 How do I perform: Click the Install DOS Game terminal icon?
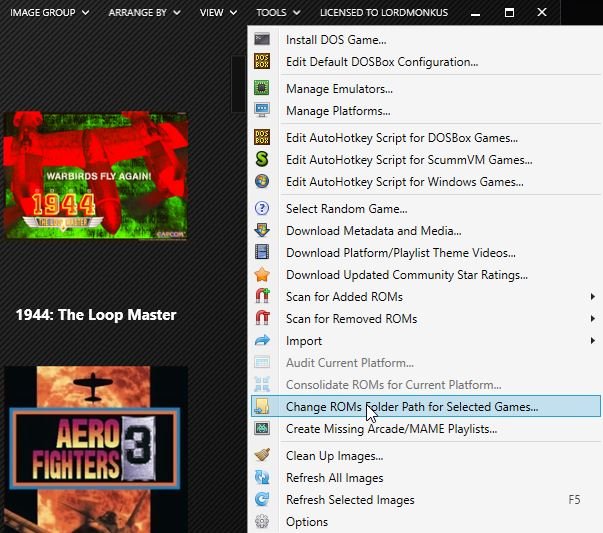coord(262,40)
